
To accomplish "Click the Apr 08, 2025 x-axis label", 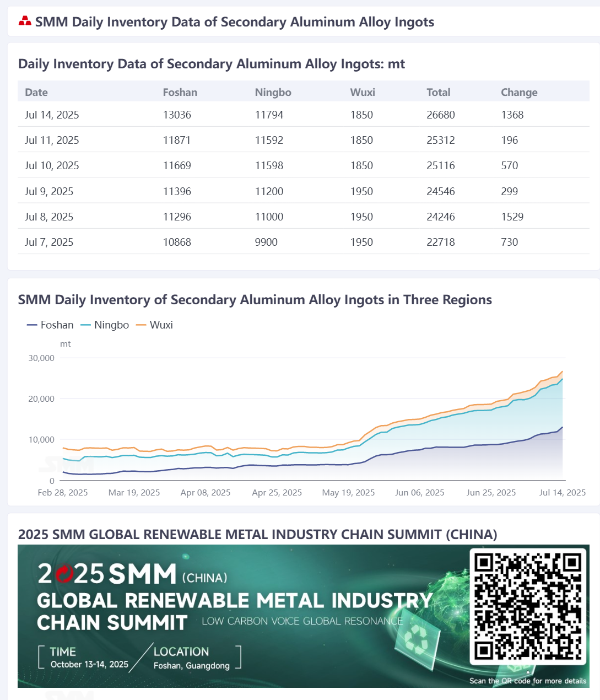I will (x=206, y=492).
